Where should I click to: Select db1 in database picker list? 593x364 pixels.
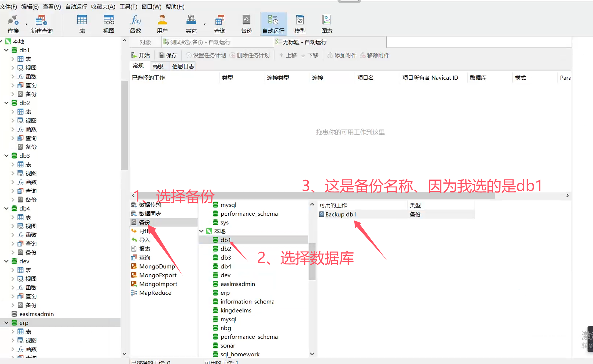[x=253, y=240]
